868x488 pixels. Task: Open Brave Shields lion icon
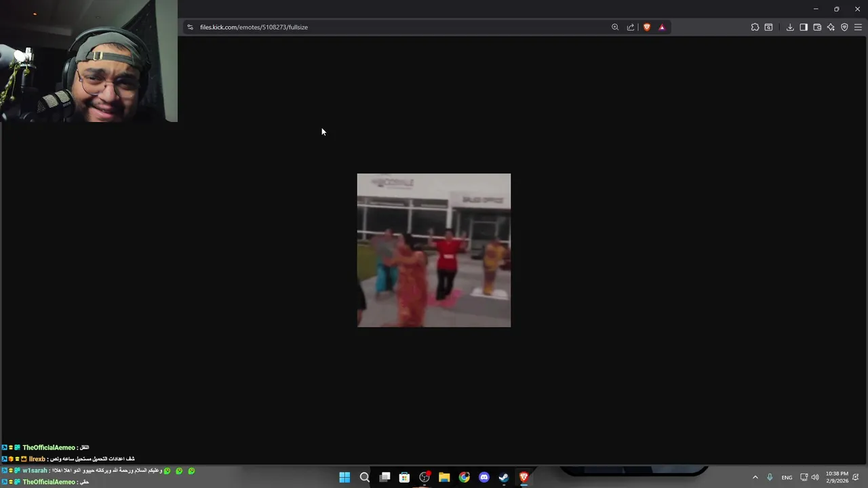[647, 27]
